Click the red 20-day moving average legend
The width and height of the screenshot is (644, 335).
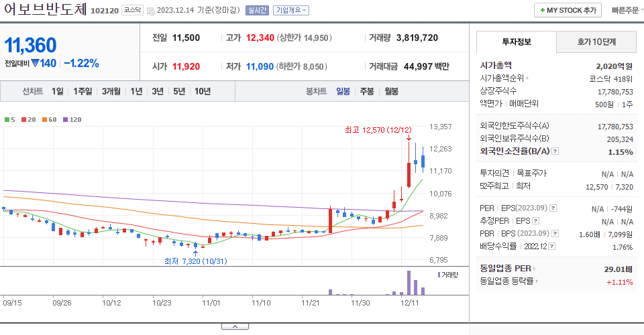coord(29,120)
